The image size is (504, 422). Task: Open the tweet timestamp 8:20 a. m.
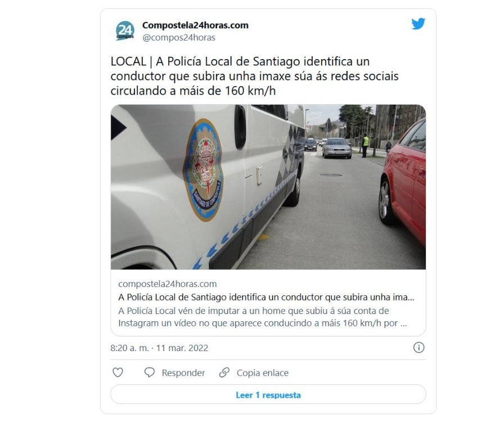(129, 348)
